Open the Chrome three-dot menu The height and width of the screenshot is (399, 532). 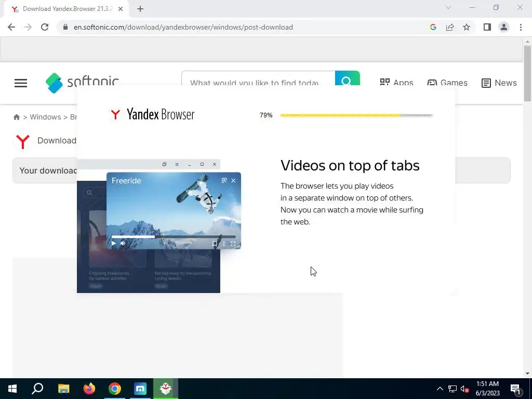click(521, 27)
